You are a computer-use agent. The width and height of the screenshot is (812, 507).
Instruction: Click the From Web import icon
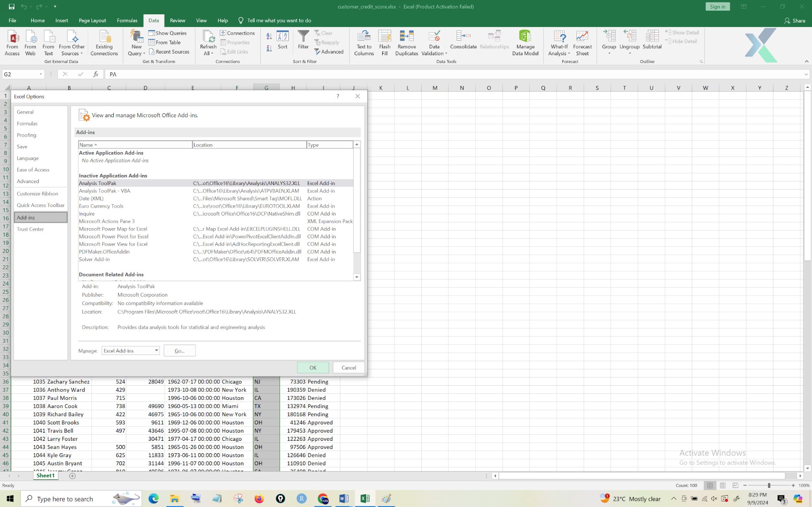pyautogui.click(x=30, y=43)
